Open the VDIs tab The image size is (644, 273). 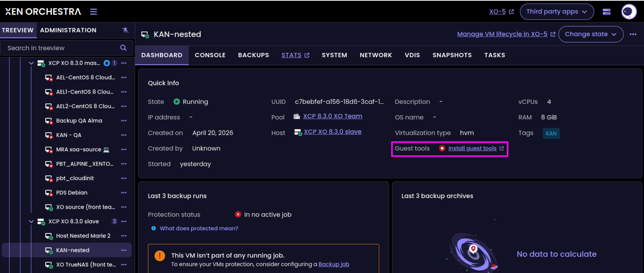tap(412, 55)
